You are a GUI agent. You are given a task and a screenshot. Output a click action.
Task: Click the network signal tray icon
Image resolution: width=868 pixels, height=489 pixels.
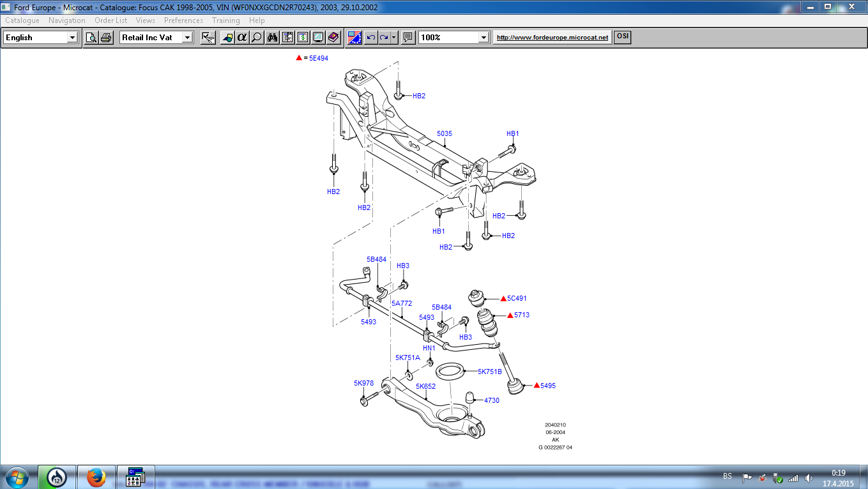tap(793, 478)
